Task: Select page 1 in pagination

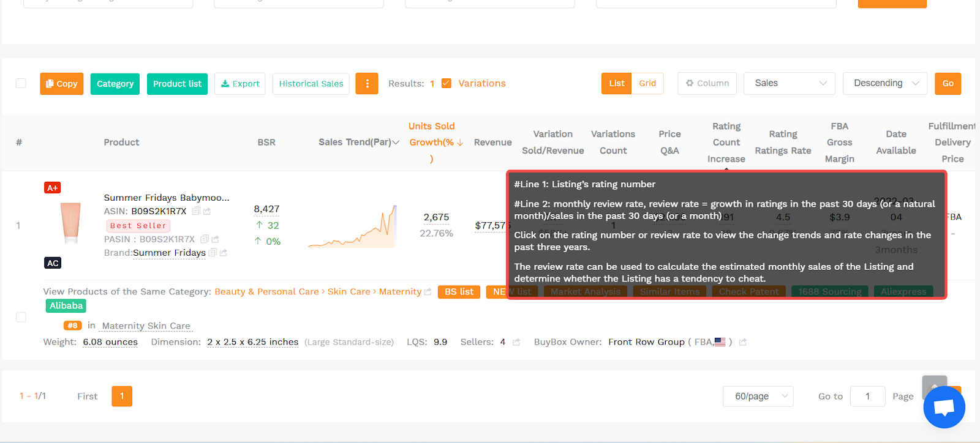Action: [122, 396]
